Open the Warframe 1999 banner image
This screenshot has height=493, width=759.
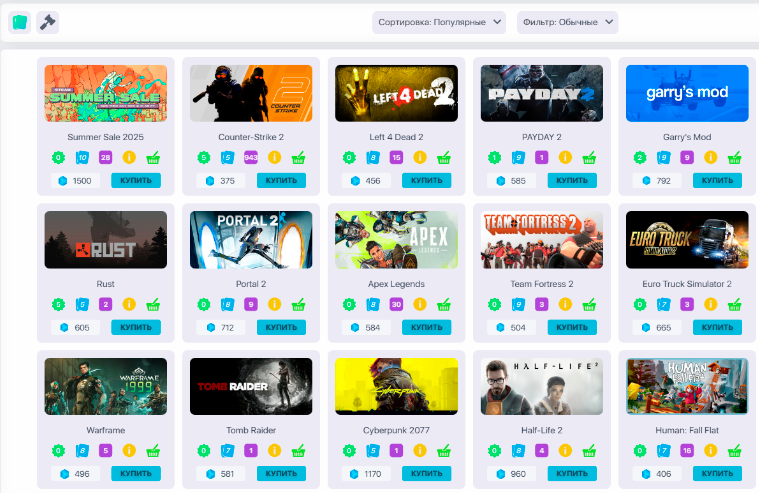(x=106, y=386)
